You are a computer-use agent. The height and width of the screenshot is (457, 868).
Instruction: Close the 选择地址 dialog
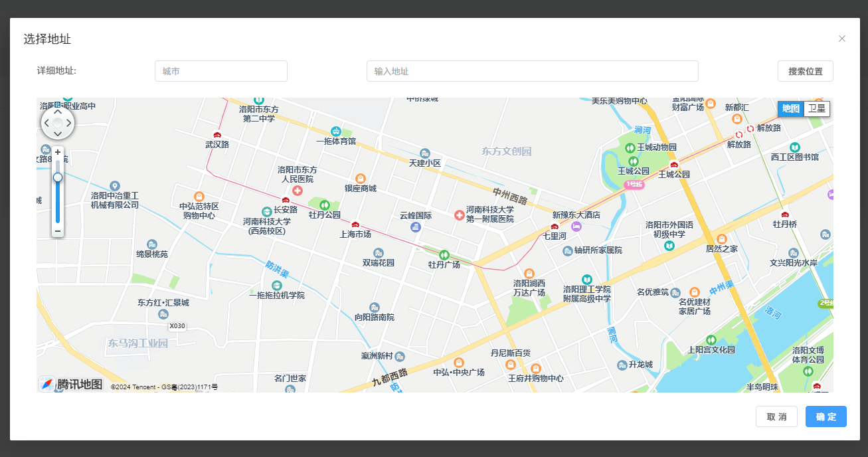point(842,39)
